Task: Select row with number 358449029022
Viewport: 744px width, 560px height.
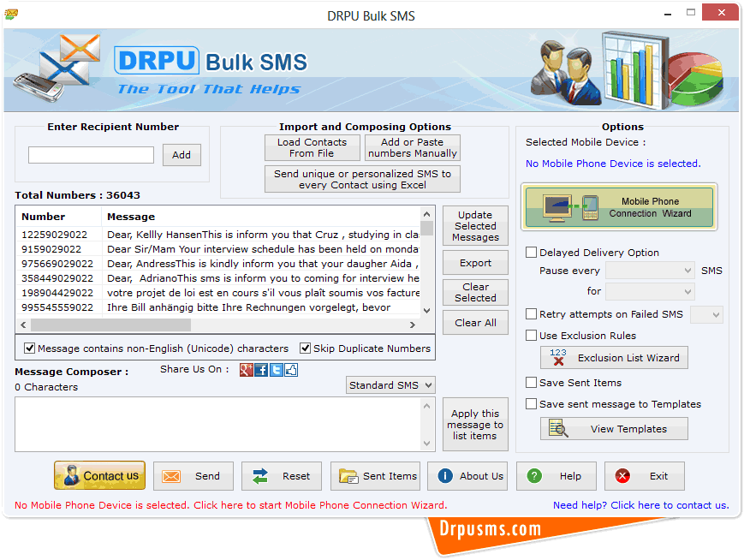Action: tap(218, 278)
